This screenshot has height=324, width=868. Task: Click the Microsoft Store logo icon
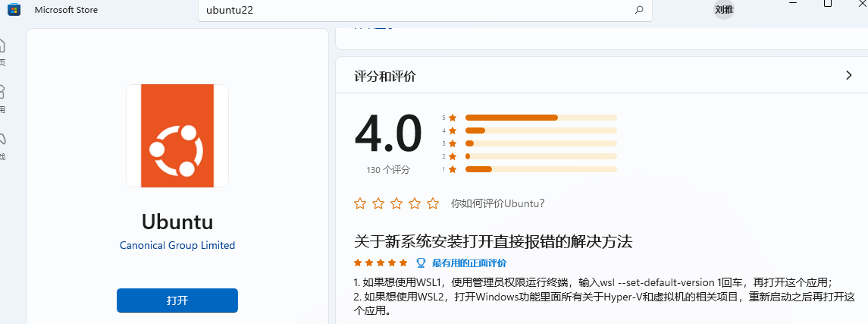click(14, 9)
